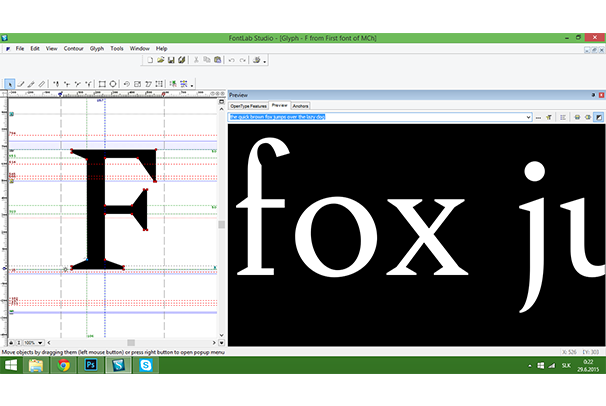This screenshot has width=606, height=406.
Task: Click the Copy toolbar icon
Action: pos(206,60)
